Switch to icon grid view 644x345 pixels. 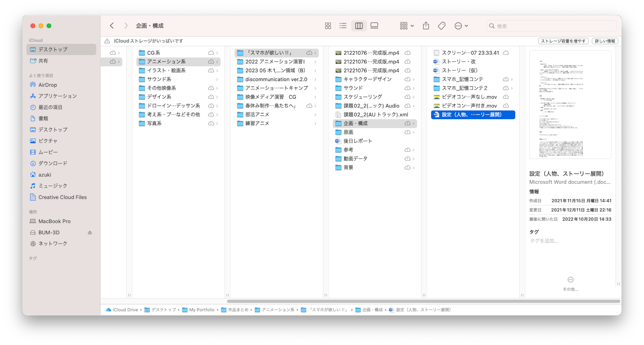[328, 26]
